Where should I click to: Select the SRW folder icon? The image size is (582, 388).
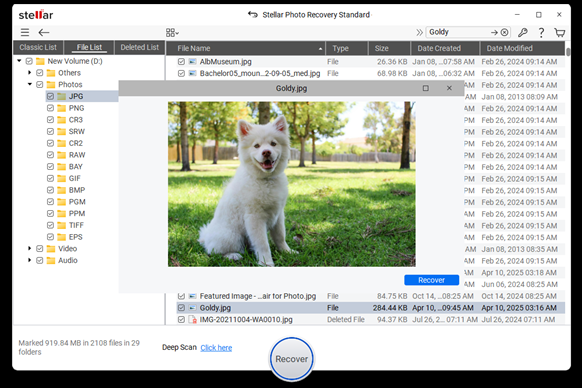(x=62, y=131)
